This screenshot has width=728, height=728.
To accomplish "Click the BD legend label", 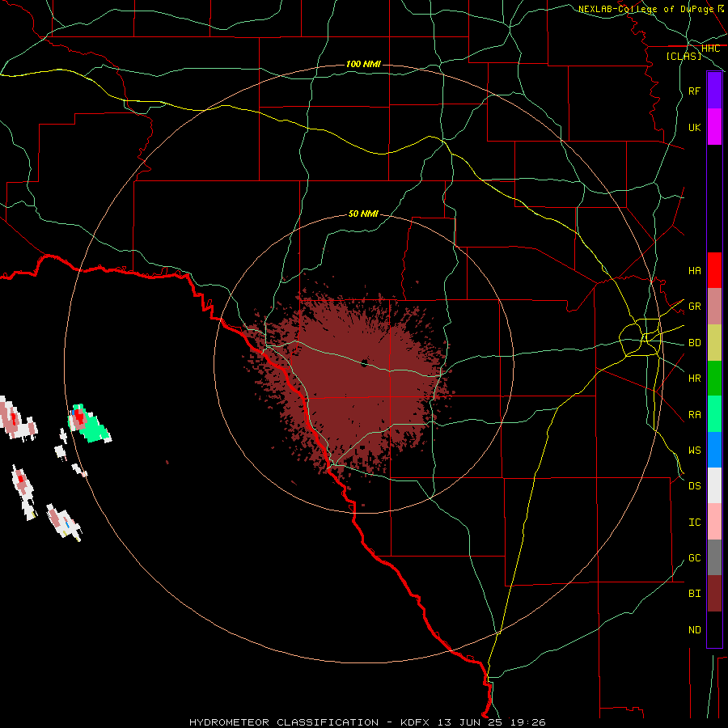I will 694,343.
